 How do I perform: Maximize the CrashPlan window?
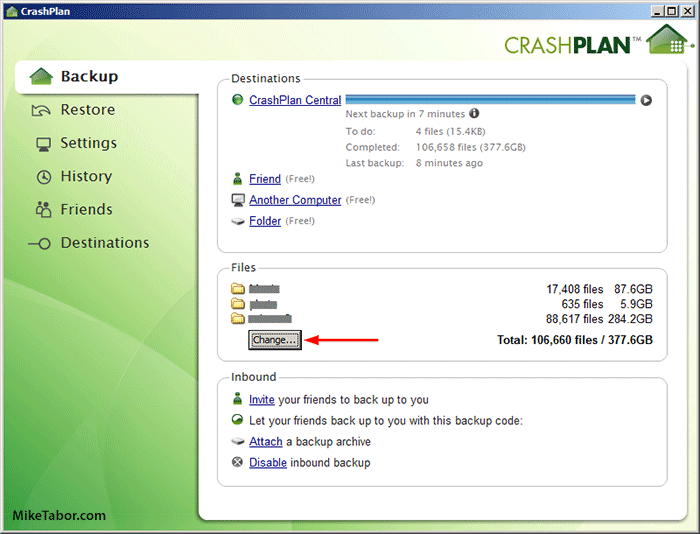[671, 11]
